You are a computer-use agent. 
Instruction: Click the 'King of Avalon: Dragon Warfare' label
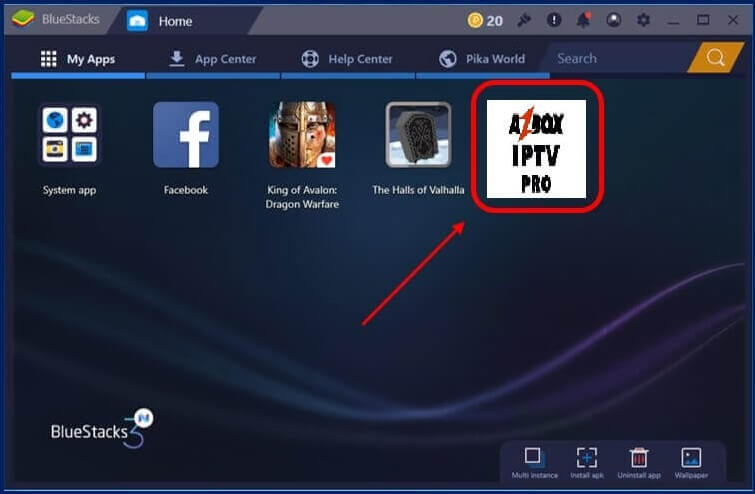click(x=302, y=197)
